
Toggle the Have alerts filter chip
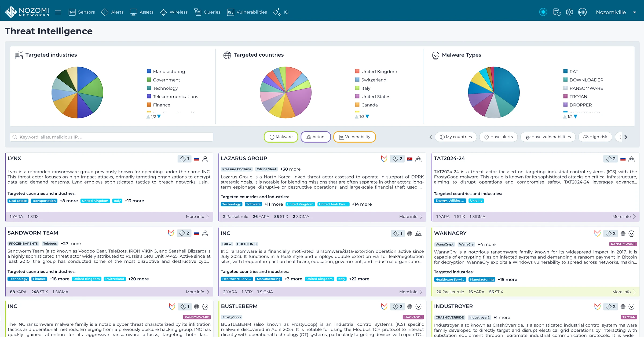pos(498,137)
